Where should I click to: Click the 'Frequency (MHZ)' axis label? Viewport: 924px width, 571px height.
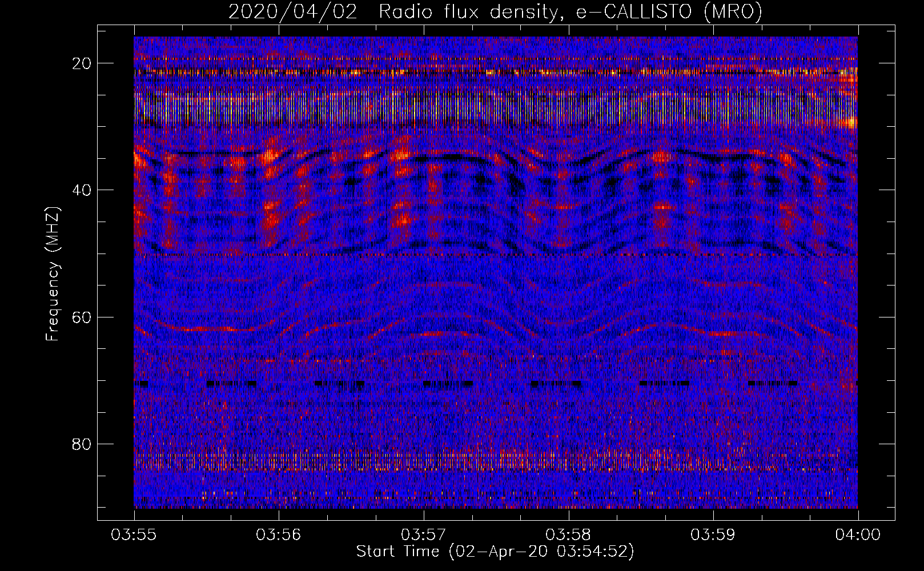(53, 274)
